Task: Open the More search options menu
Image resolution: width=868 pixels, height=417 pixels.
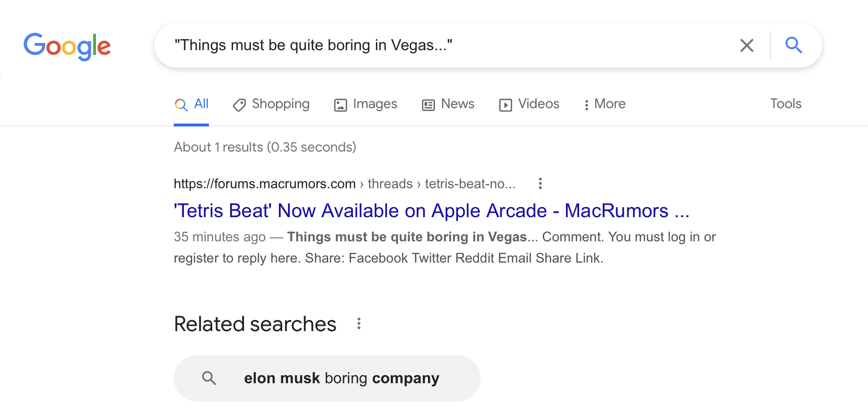Action: 605,104
